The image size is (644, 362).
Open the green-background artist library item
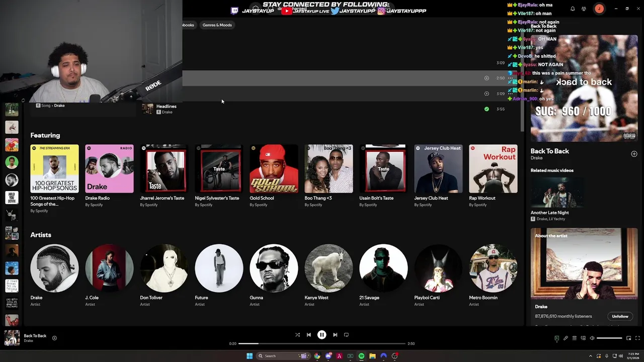pos(12,162)
